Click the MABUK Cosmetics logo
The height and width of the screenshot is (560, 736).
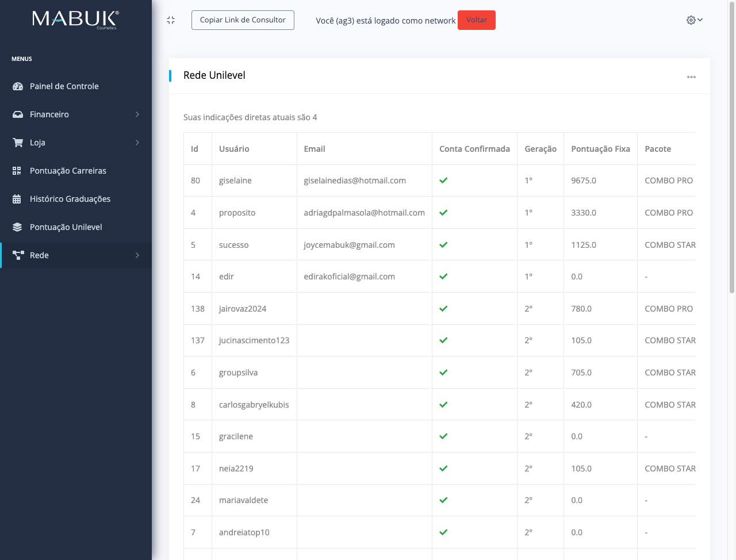pyautogui.click(x=75, y=20)
